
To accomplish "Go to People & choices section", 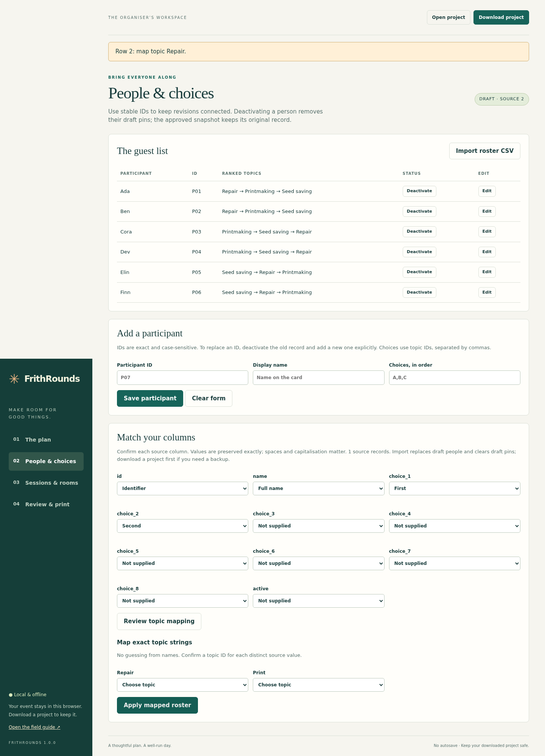I will pos(46,461).
